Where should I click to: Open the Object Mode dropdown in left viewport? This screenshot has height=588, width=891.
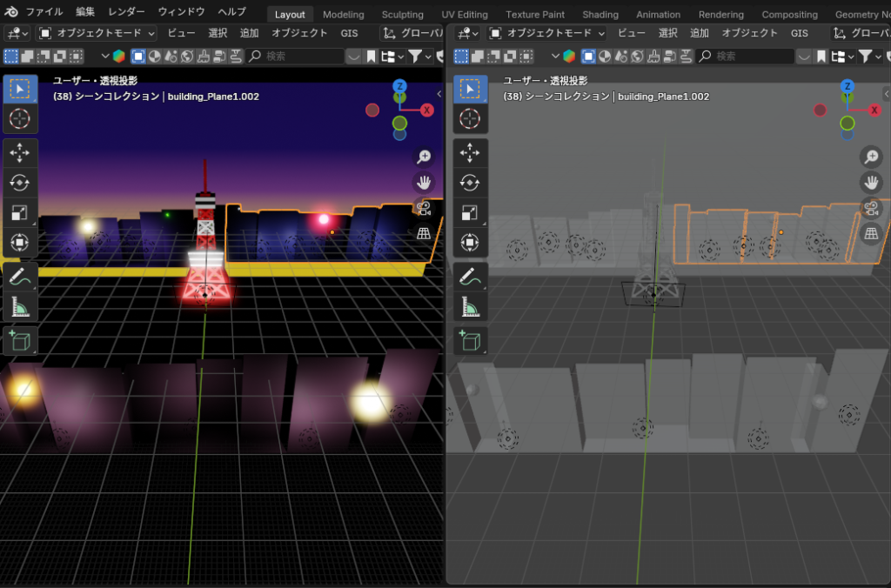click(97, 33)
